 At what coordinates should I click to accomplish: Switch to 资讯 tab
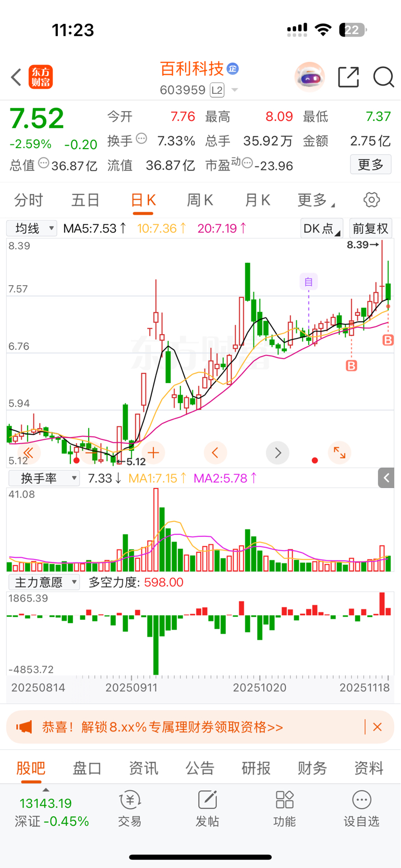click(x=143, y=768)
